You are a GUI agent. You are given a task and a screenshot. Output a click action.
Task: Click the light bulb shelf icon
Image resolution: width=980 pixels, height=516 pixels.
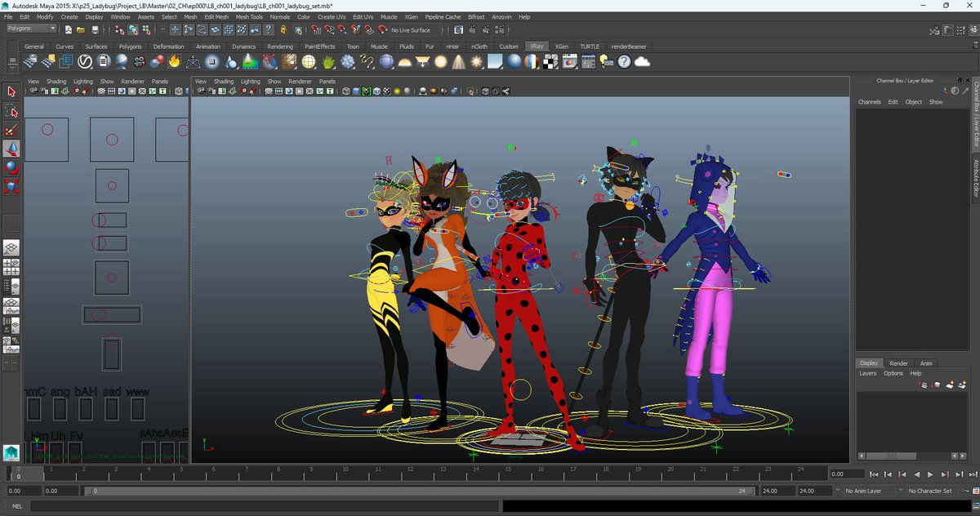[x=605, y=61]
